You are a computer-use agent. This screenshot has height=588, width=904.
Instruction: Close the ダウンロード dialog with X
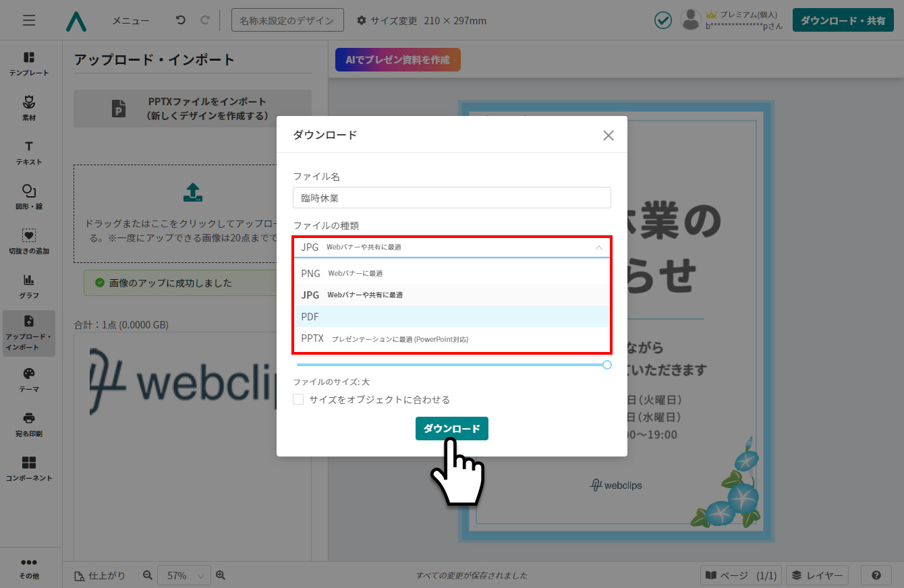click(x=608, y=135)
